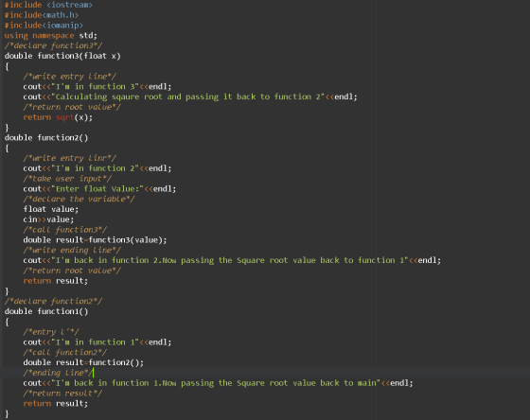
Task: Click 'double result=function3(value);' line
Action: point(95,240)
